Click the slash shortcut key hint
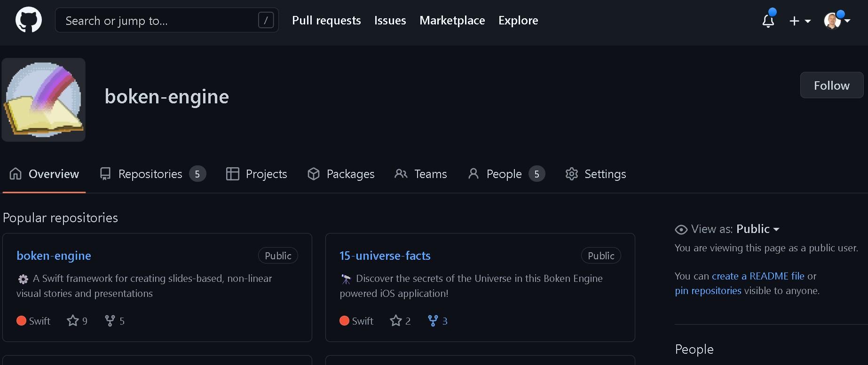The height and width of the screenshot is (365, 868). tap(266, 20)
